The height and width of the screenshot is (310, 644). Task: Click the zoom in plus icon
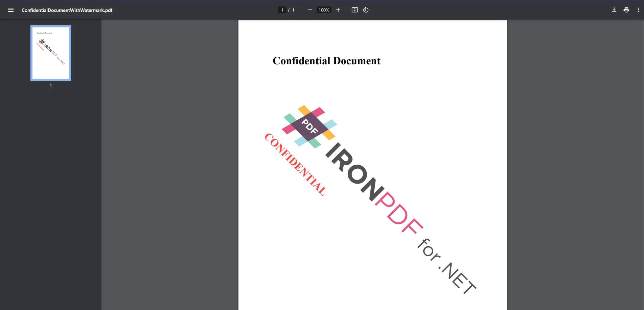point(338,10)
